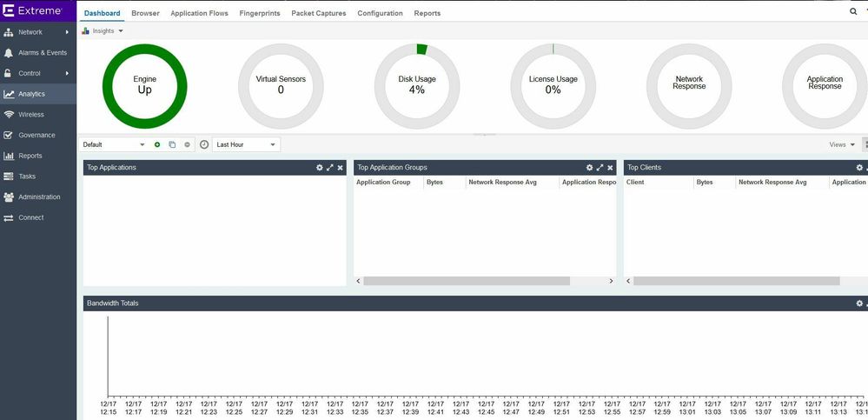Open the Tasks section
The image size is (868, 420).
38,177
